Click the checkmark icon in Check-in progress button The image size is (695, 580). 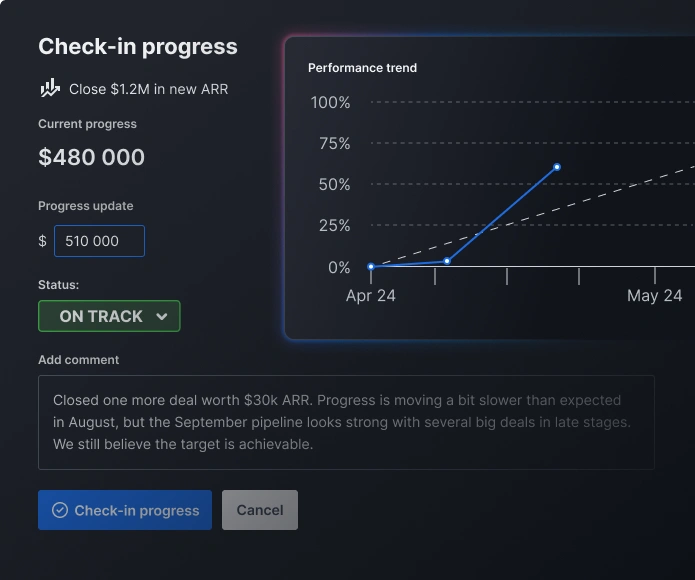tap(60, 510)
